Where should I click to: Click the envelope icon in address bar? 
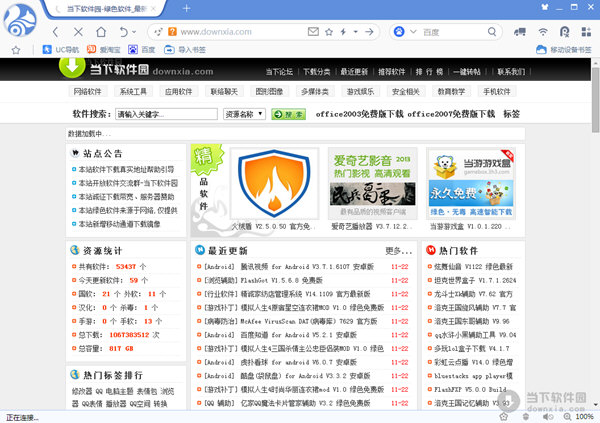[x=313, y=31]
